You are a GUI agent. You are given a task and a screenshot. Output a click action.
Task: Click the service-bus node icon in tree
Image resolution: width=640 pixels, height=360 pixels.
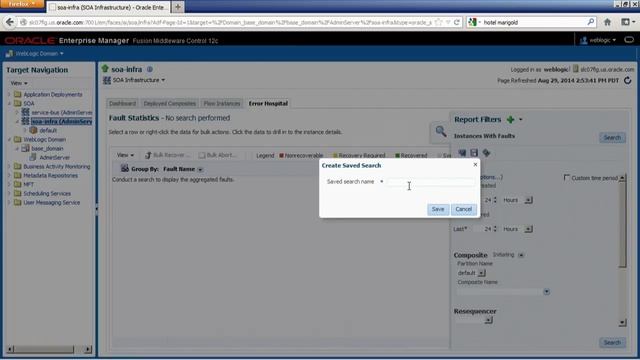pos(25,112)
